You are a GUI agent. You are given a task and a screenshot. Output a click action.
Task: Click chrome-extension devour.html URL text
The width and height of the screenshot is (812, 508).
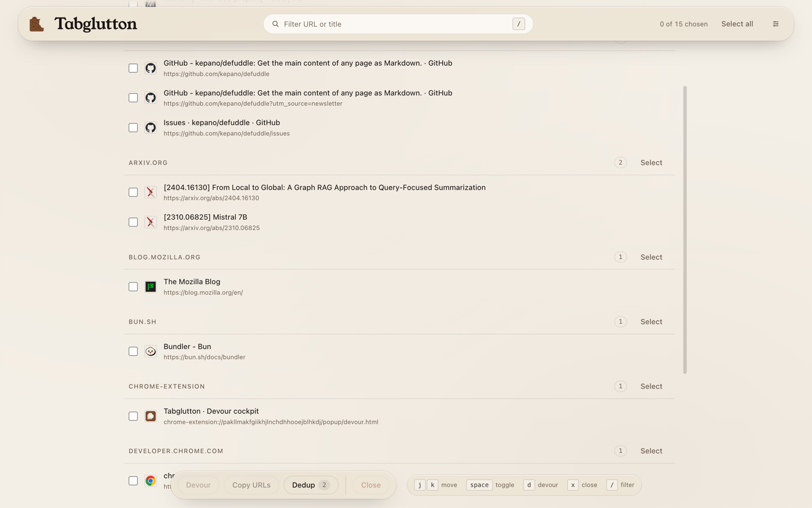click(271, 422)
